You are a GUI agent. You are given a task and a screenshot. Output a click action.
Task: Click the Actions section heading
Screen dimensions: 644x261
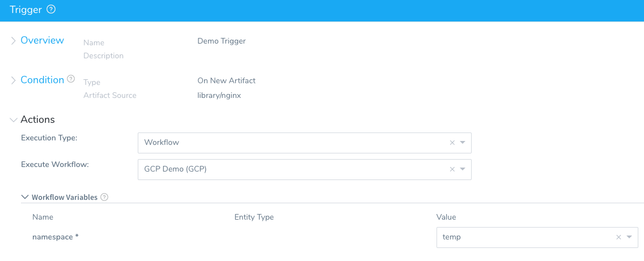click(38, 120)
